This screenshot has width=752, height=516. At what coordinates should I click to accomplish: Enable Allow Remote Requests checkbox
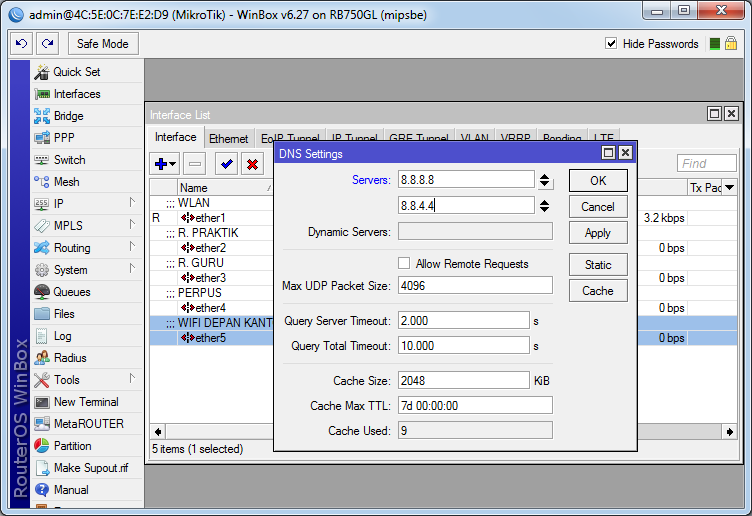tap(404, 263)
